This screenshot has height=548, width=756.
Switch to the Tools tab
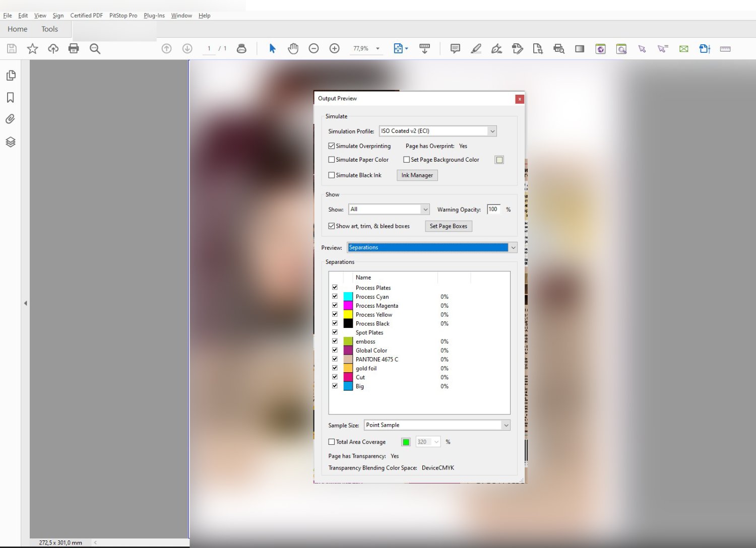49,29
